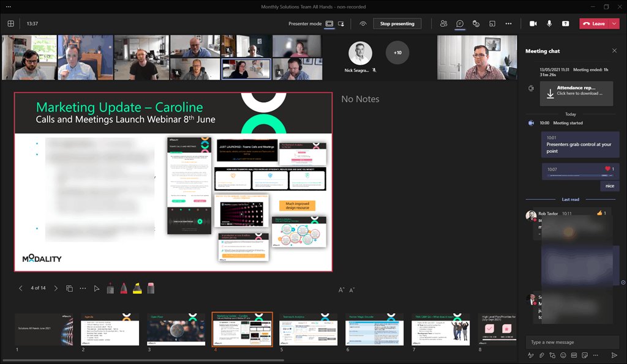
Task: Switch to the Meeting chat panel
Action: (460, 23)
